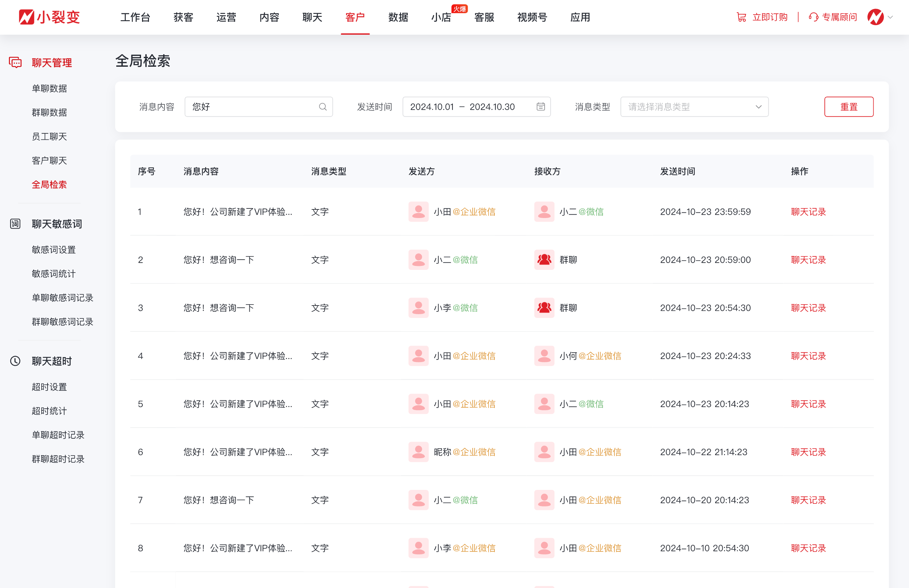Switch to the 获客 tab
Viewport: 909px width, 588px height.
(183, 17)
